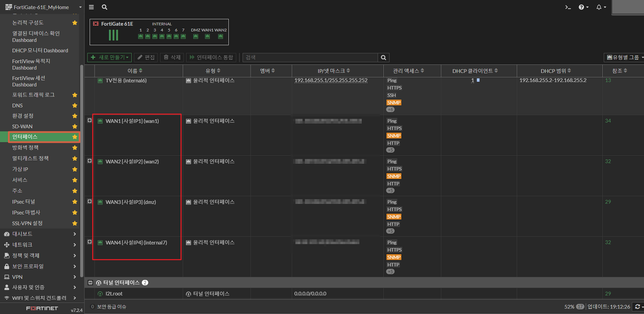
Task: Sort by 멤버 column sort icon
Action: pyautogui.click(x=273, y=71)
